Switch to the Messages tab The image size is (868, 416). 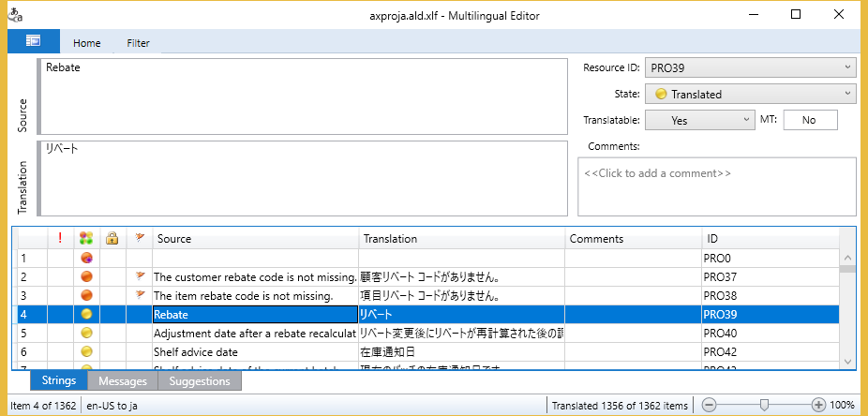tap(122, 381)
